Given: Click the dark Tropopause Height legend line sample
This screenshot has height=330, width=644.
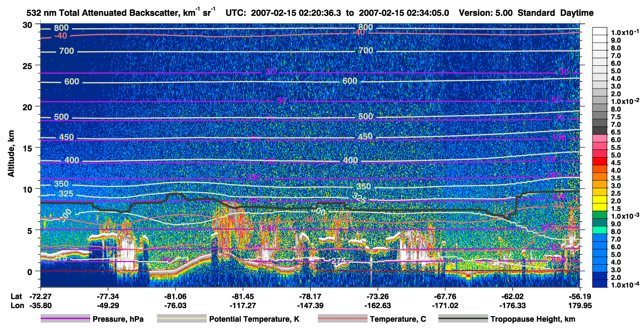Looking at the screenshot, I should [463, 319].
